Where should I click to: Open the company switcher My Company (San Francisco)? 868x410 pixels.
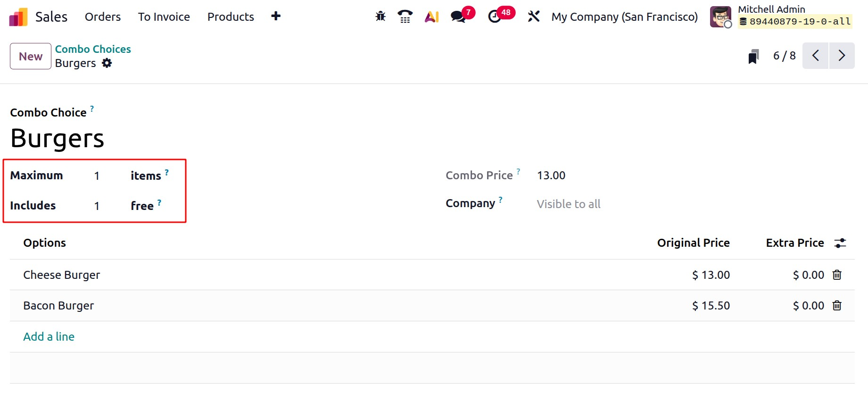pyautogui.click(x=624, y=17)
